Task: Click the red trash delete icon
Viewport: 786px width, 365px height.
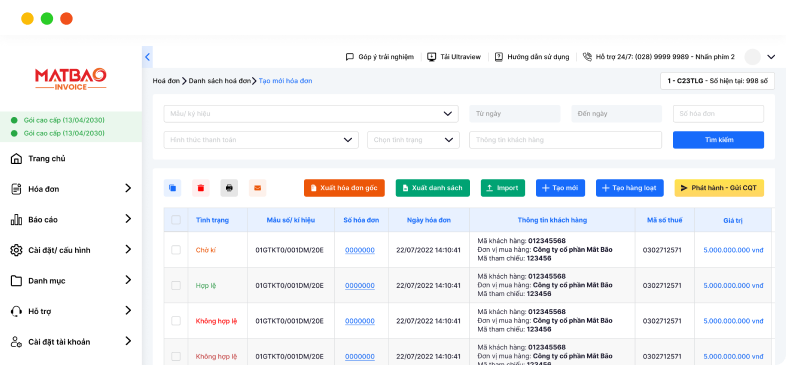Action: [x=201, y=188]
